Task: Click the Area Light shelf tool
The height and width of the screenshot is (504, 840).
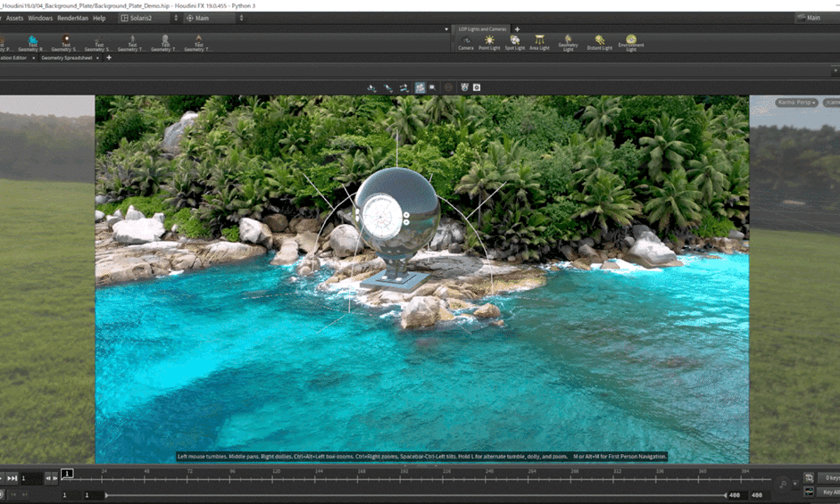Action: point(539,44)
